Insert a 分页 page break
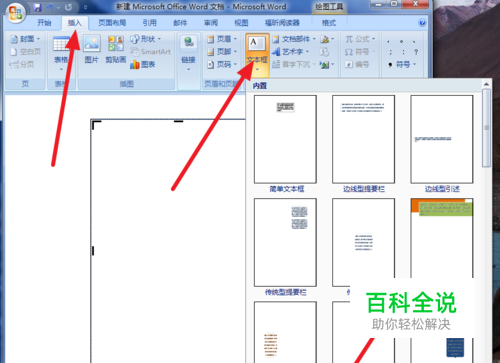 tap(22, 64)
